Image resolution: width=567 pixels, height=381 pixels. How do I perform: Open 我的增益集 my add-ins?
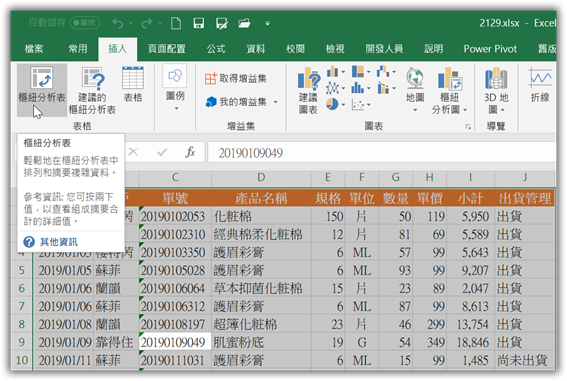(236, 102)
